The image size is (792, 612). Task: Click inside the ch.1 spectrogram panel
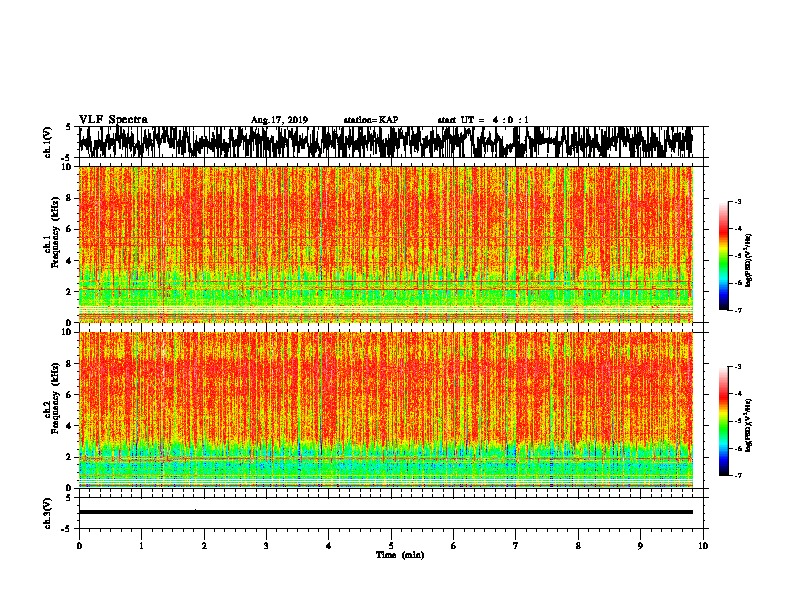(x=385, y=244)
